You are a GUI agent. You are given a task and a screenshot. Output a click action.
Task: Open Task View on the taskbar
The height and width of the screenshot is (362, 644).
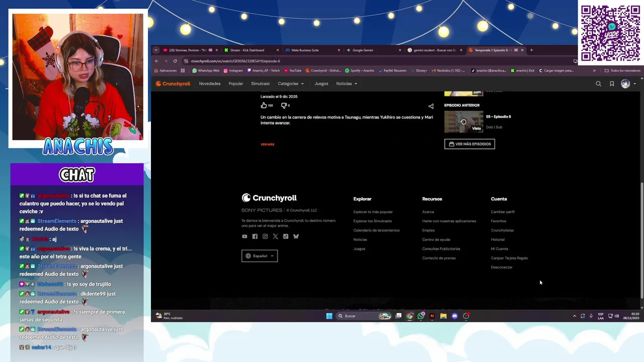click(x=398, y=316)
